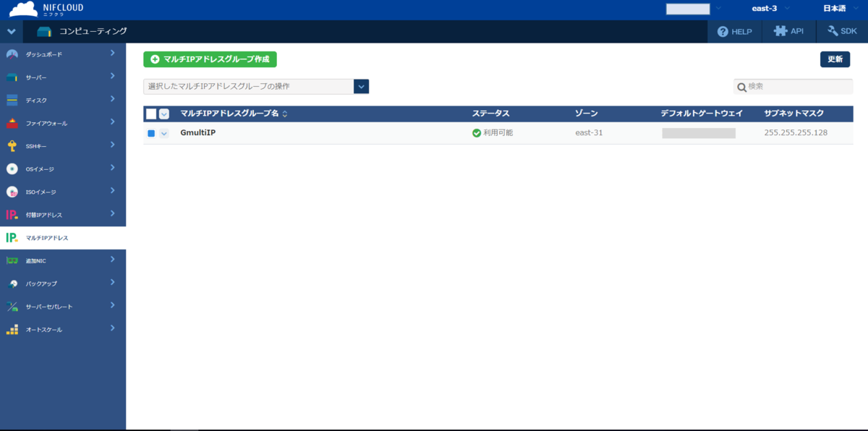Open the Dashboard gauge icon
868x431 pixels.
[x=12, y=54]
